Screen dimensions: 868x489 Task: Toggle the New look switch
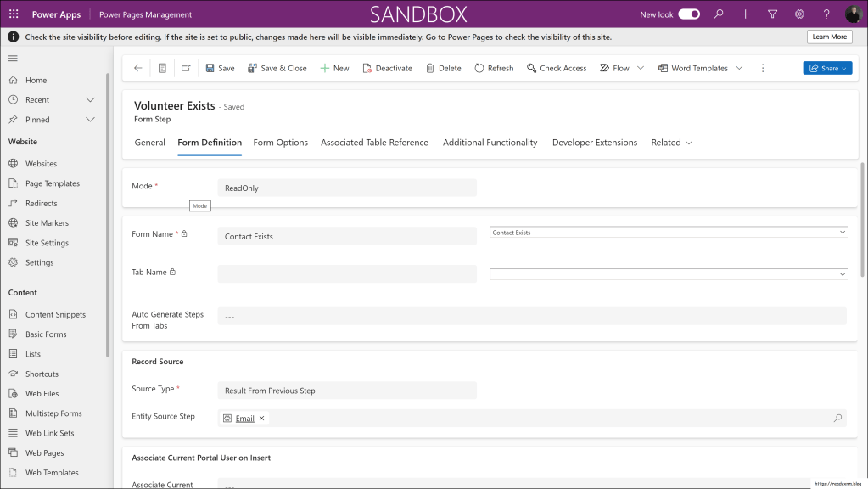(689, 14)
